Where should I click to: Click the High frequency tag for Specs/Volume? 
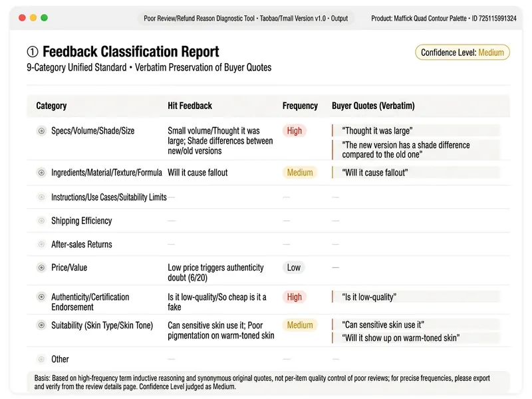(x=295, y=130)
